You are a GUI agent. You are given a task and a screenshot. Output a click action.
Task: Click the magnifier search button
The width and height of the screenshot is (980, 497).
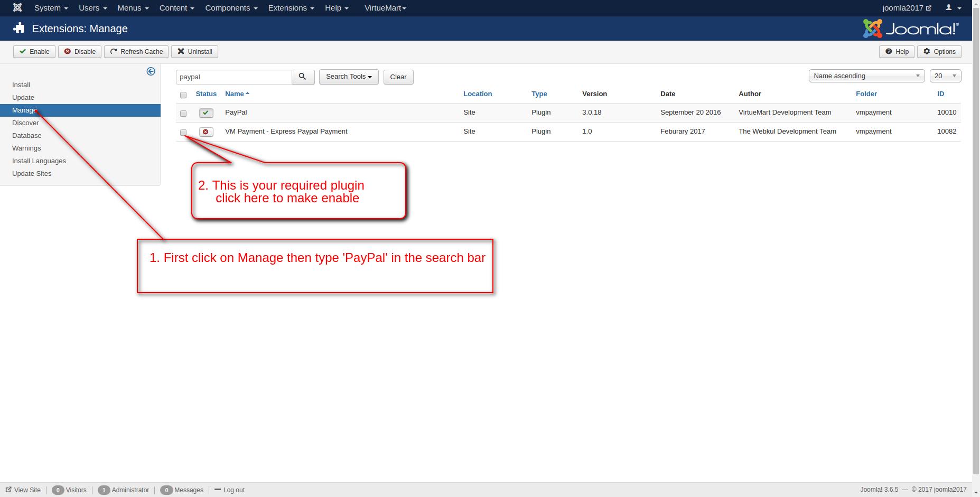pos(303,77)
